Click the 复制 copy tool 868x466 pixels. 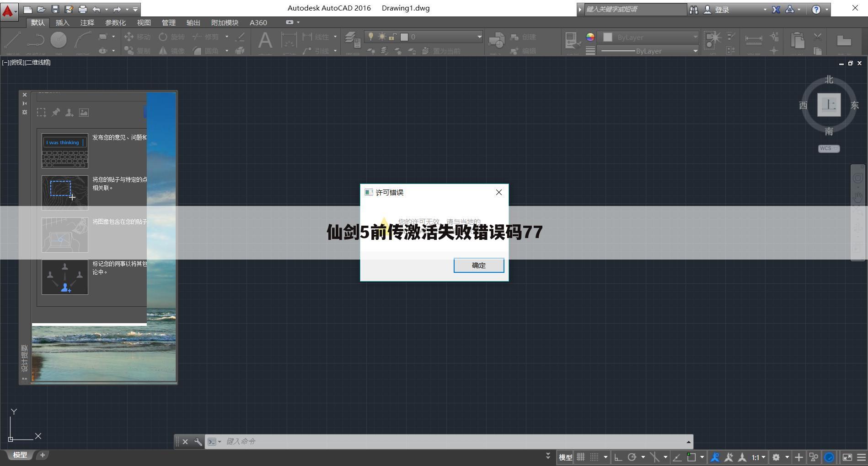137,51
